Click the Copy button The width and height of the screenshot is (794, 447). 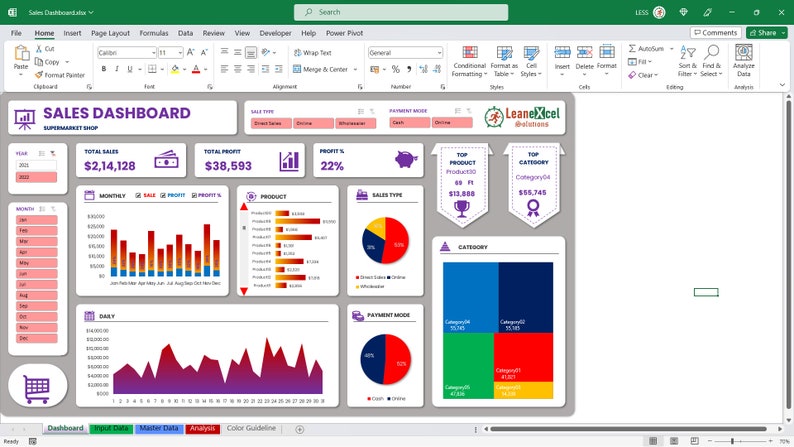pyautogui.click(x=47, y=62)
